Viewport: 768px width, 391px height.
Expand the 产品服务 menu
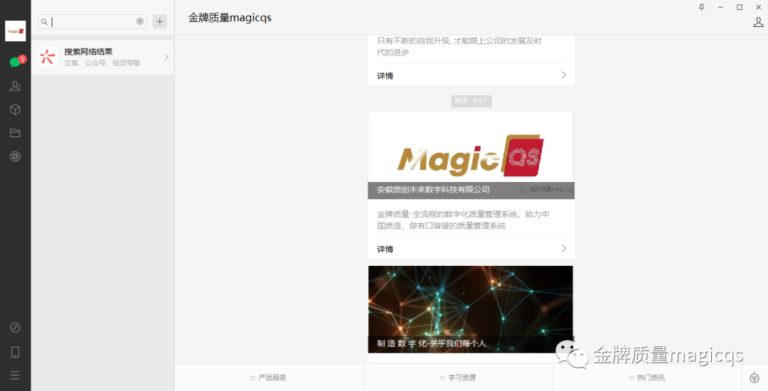269,378
